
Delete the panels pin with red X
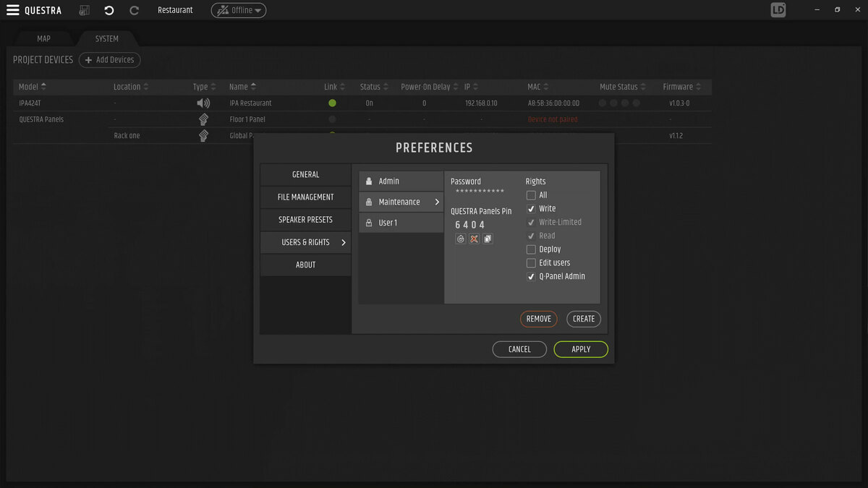pos(474,239)
